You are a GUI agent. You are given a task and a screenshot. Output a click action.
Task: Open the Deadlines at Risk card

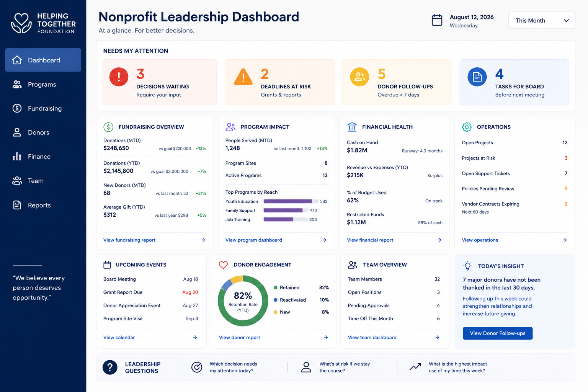pyautogui.click(x=279, y=82)
